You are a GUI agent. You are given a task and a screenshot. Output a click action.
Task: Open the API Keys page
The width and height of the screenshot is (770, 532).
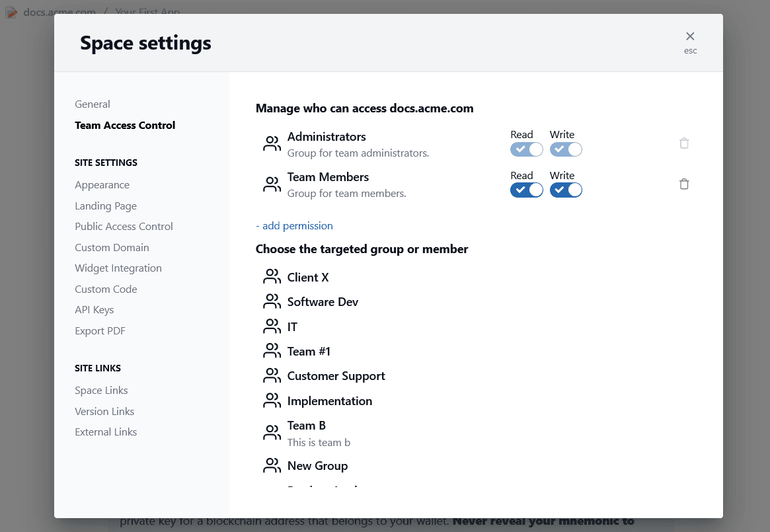(94, 310)
